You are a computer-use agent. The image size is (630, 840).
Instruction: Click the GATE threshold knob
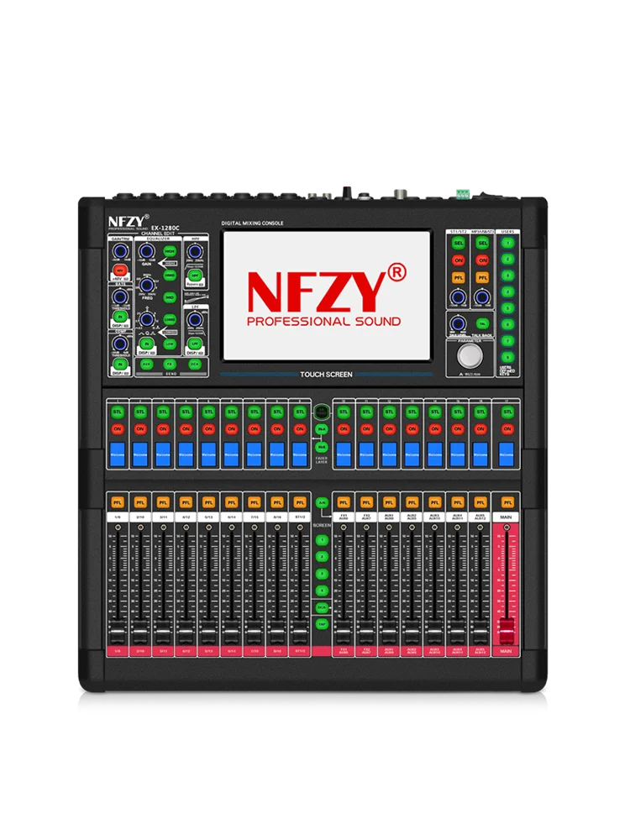coord(120,297)
